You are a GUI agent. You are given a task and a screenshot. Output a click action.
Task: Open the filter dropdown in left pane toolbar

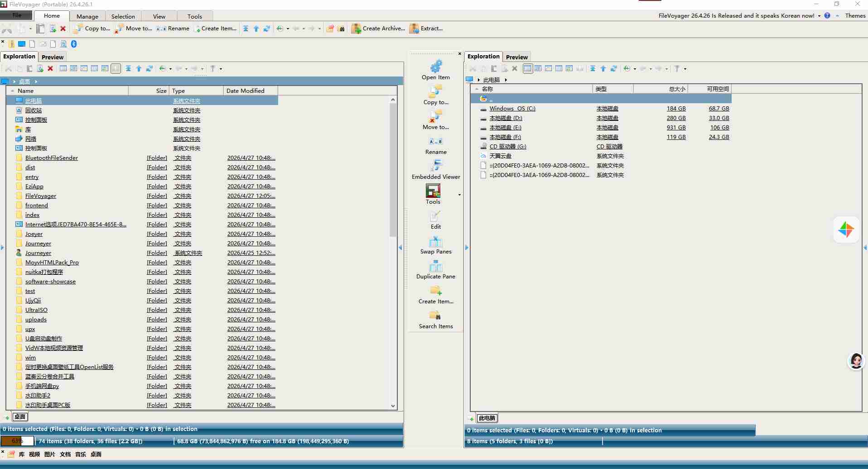tap(221, 69)
